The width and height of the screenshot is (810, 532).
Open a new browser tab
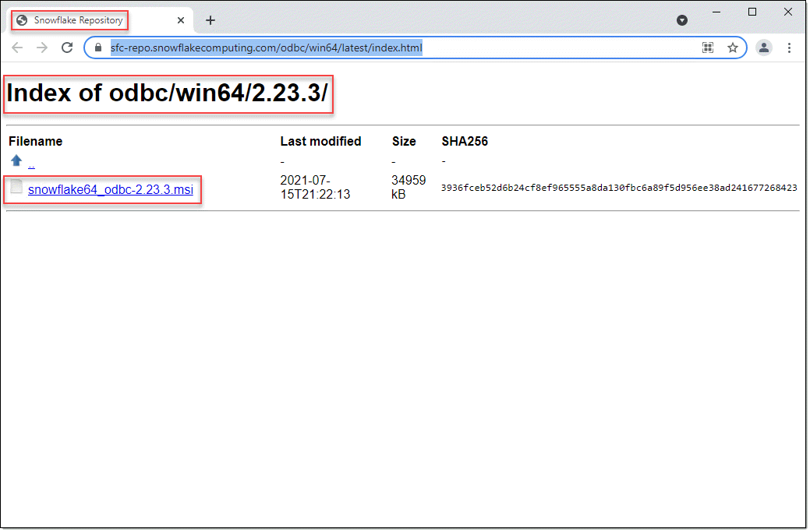(210, 20)
